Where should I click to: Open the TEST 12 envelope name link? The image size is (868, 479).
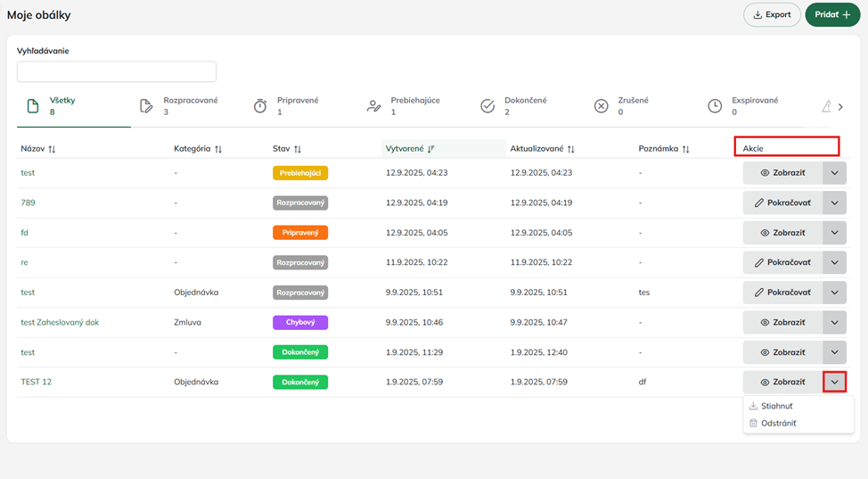37,382
